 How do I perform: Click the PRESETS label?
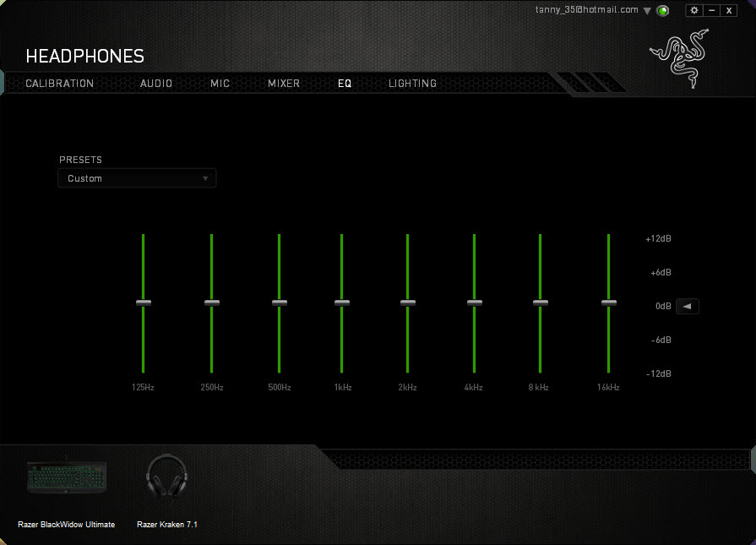click(80, 160)
